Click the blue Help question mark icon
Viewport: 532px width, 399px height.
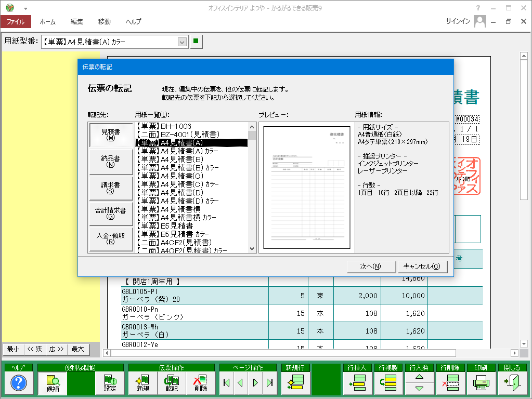pyautogui.click(x=19, y=383)
